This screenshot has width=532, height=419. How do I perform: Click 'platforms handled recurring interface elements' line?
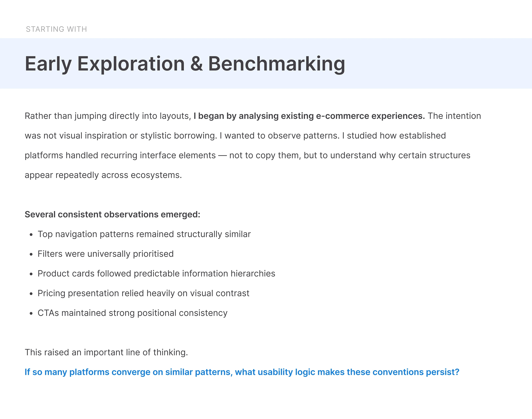(x=120, y=155)
